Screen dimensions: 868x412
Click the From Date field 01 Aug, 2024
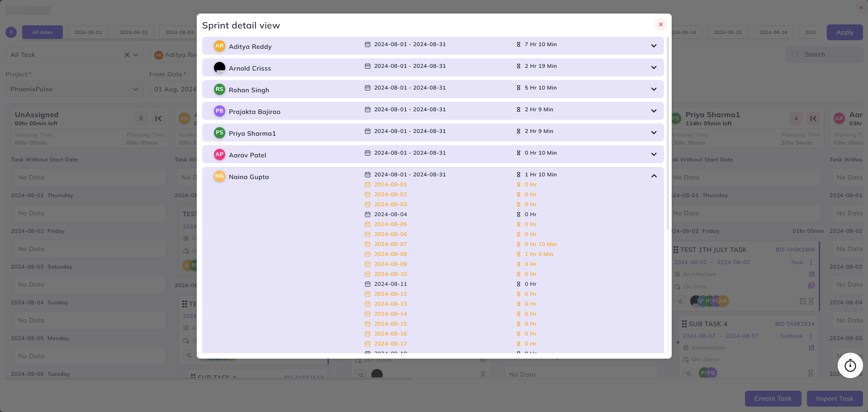(174, 89)
